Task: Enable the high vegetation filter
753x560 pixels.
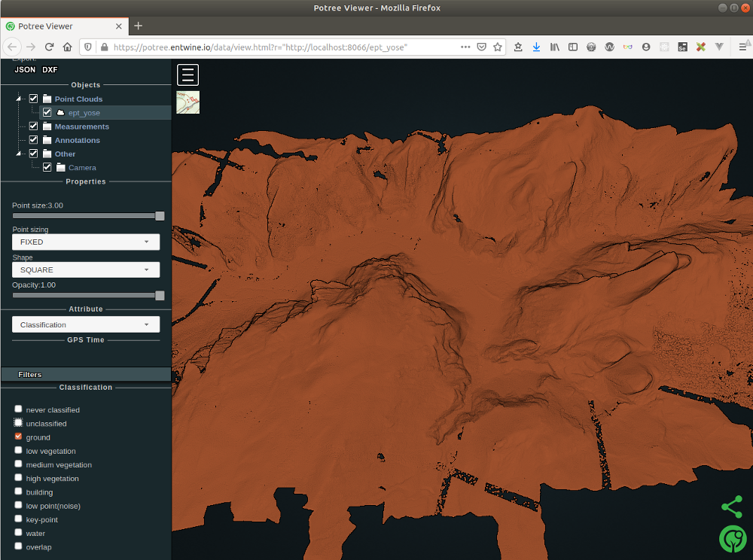Action: click(x=18, y=477)
